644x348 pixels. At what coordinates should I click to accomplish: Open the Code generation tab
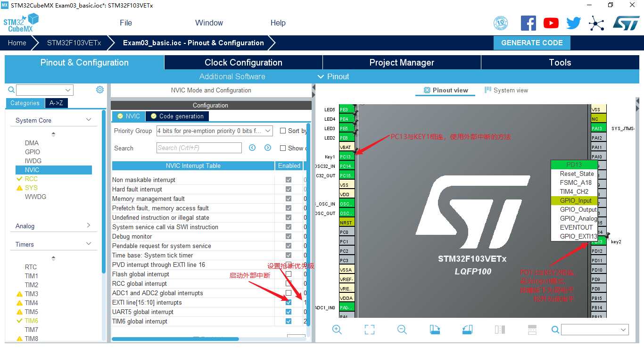pyautogui.click(x=177, y=116)
